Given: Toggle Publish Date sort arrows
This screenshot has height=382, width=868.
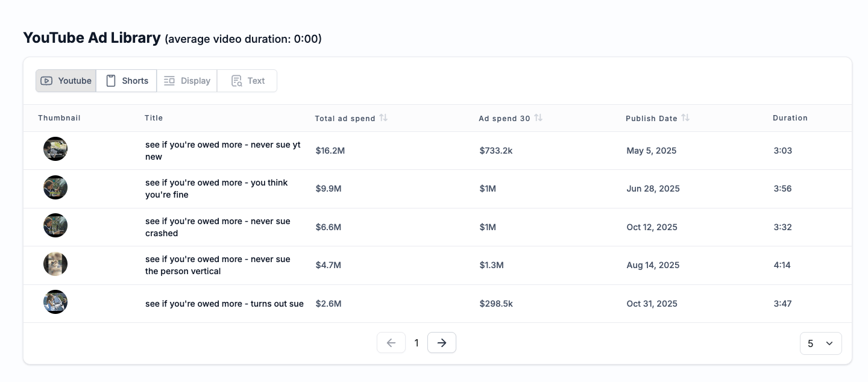Looking at the screenshot, I should (x=685, y=118).
